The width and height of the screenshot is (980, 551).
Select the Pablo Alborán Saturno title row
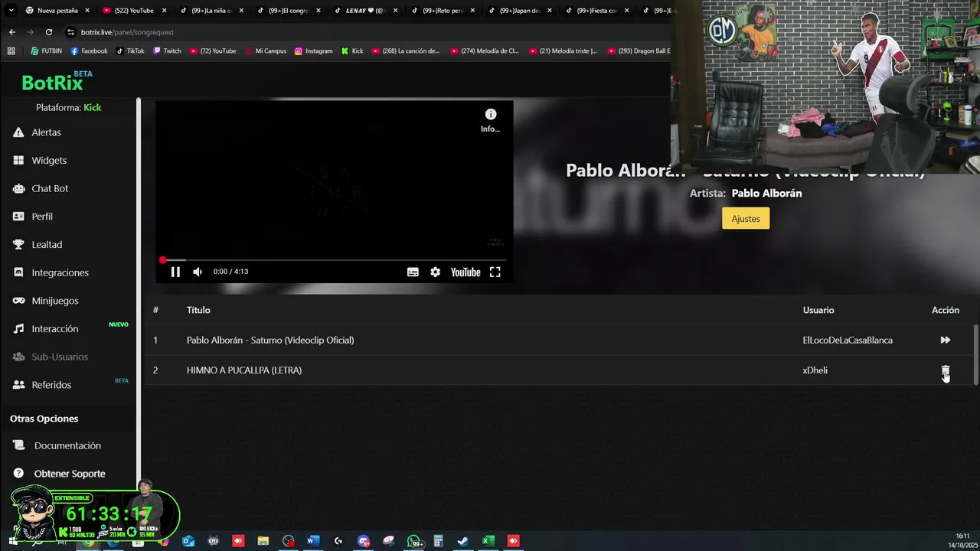click(270, 340)
